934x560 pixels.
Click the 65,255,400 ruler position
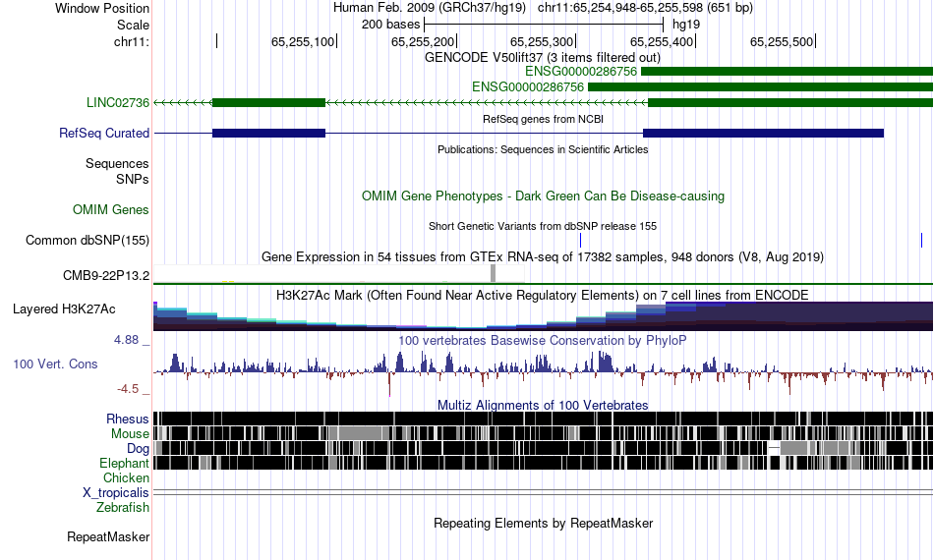[x=662, y=41]
